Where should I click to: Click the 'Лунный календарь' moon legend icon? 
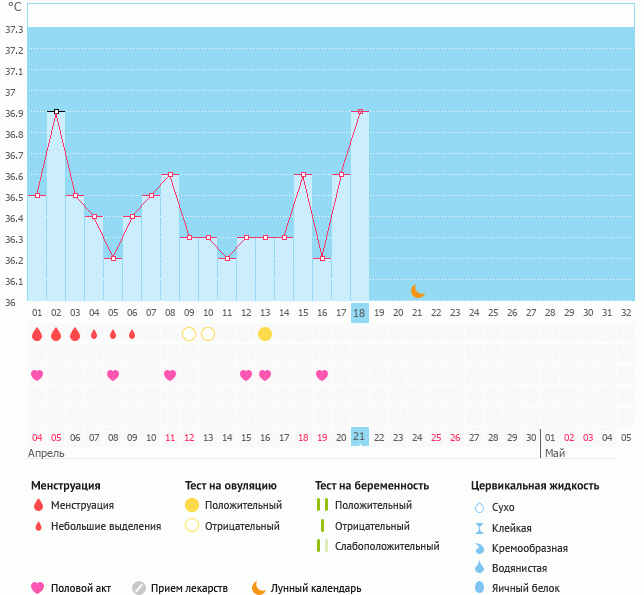pos(259,588)
